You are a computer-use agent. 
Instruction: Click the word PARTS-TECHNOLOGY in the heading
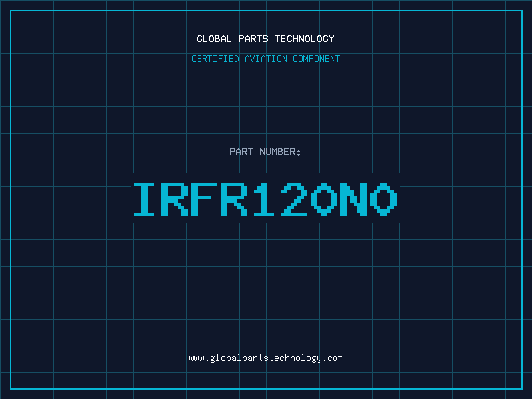coord(287,39)
